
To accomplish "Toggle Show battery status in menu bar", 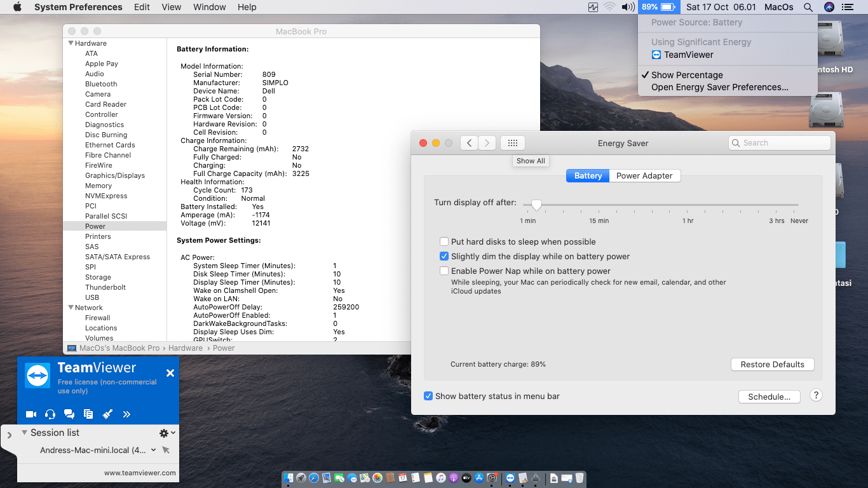I will (x=428, y=396).
